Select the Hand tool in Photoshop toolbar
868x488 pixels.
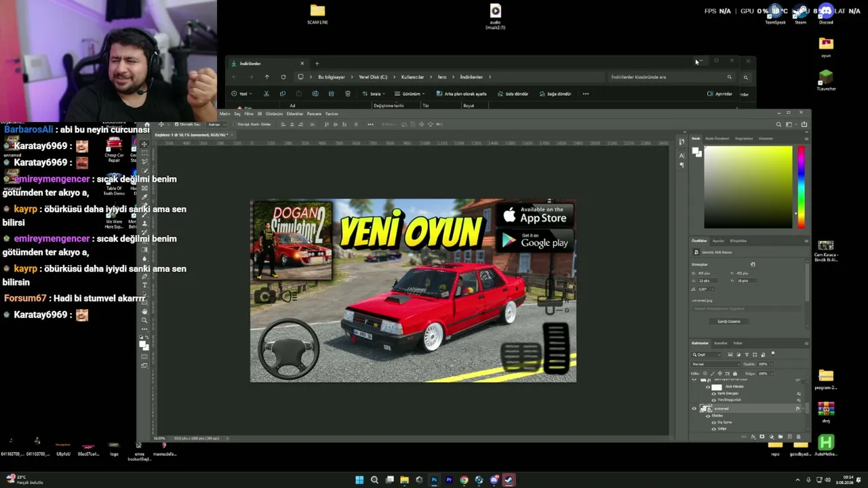tap(145, 311)
